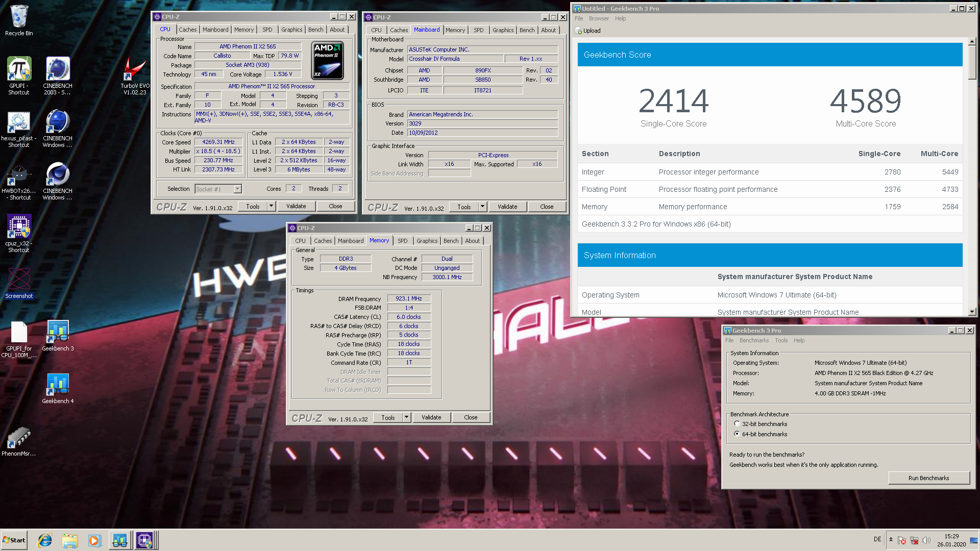This screenshot has width=980, height=551.
Task: Open the Browser menu in Geekbench results window
Action: (599, 18)
